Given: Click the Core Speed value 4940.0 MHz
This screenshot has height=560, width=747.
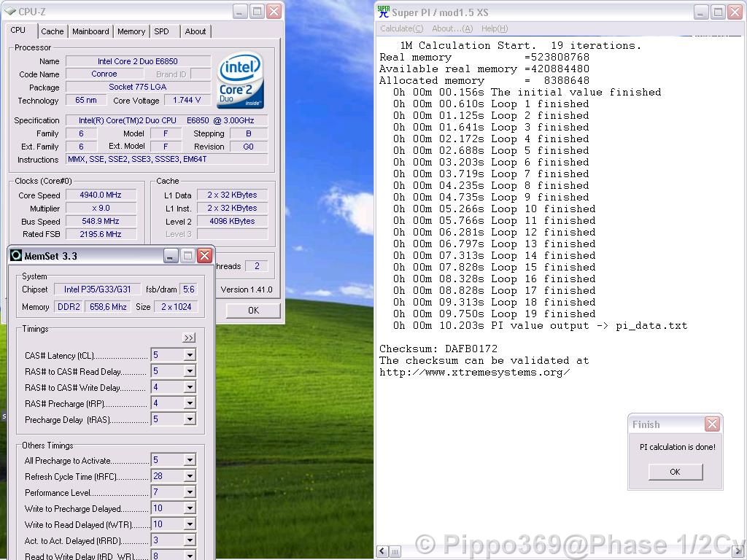Looking at the screenshot, I should coord(101,195).
